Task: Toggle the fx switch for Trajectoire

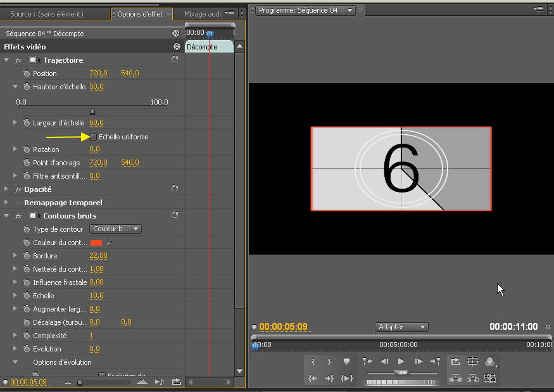Action: tap(18, 60)
